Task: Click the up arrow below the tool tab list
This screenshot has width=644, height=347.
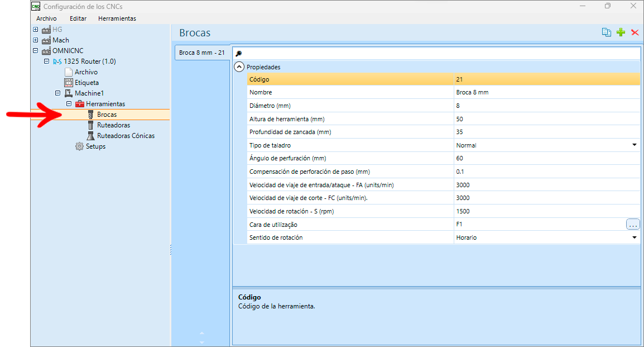Action: [201, 334]
